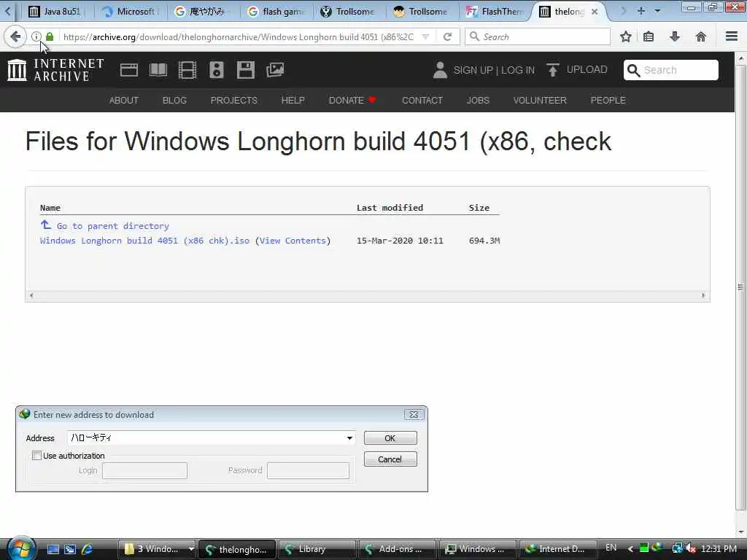Open the ABOUT menu item
747x560 pixels.
tap(124, 101)
